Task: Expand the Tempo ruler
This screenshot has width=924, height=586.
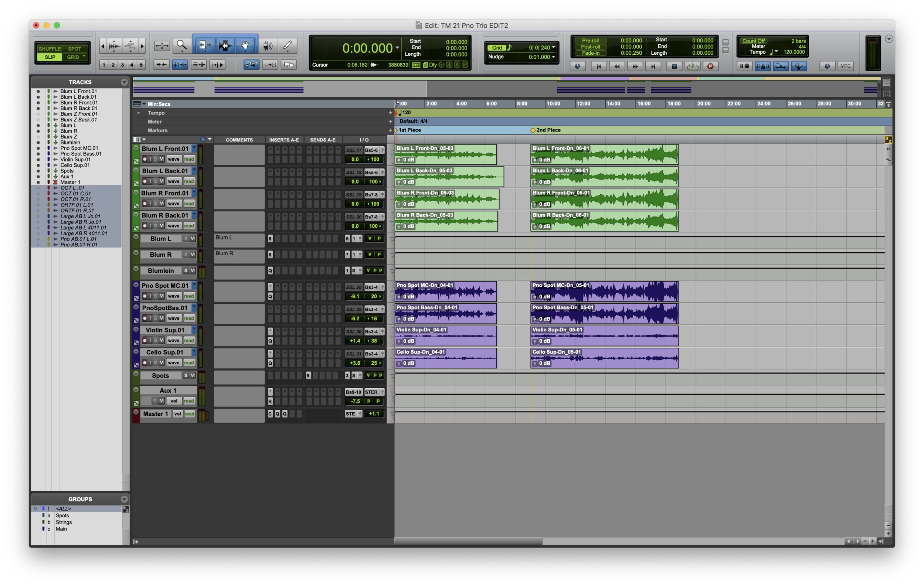Action: click(139, 113)
